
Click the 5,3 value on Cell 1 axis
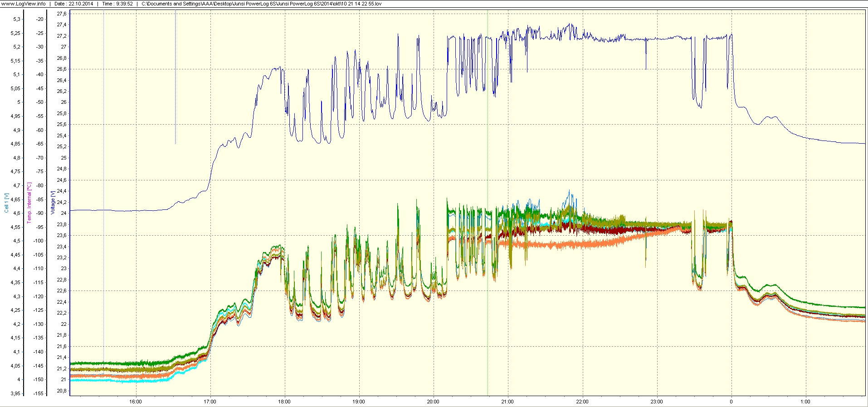(17, 19)
